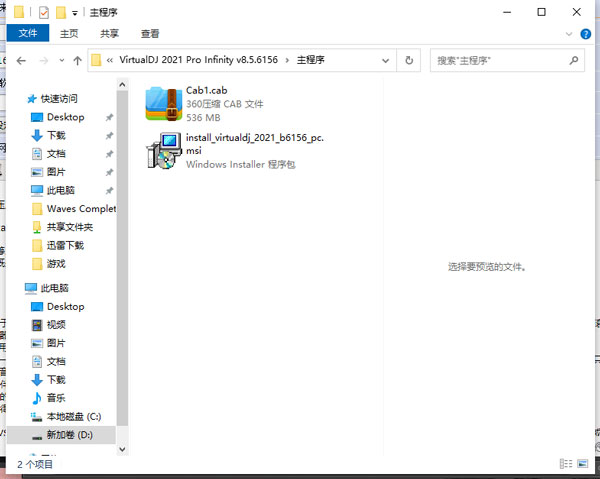Open 图片 under 此电脑
Image resolution: width=600 pixels, height=479 pixels.
pyautogui.click(x=56, y=343)
